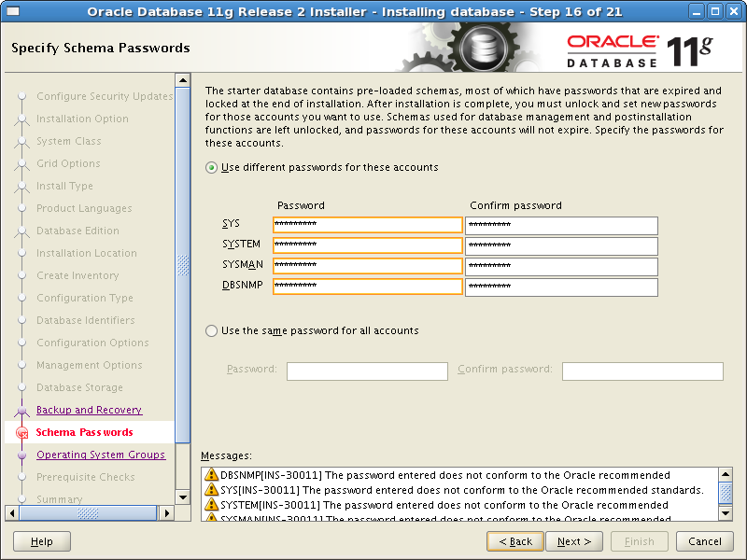Proceed with the Next button
The height and width of the screenshot is (560, 747).
pos(574,541)
